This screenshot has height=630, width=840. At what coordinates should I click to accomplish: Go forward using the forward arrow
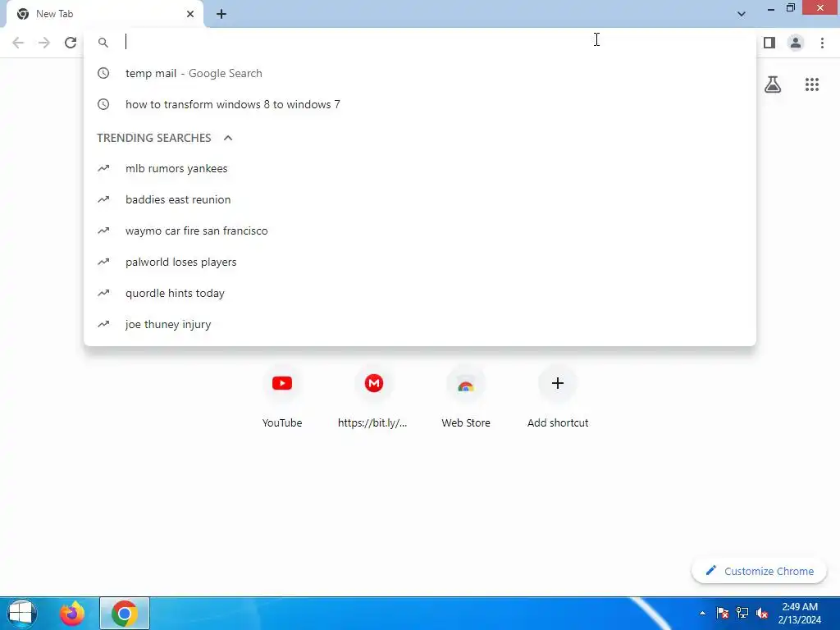(44, 43)
